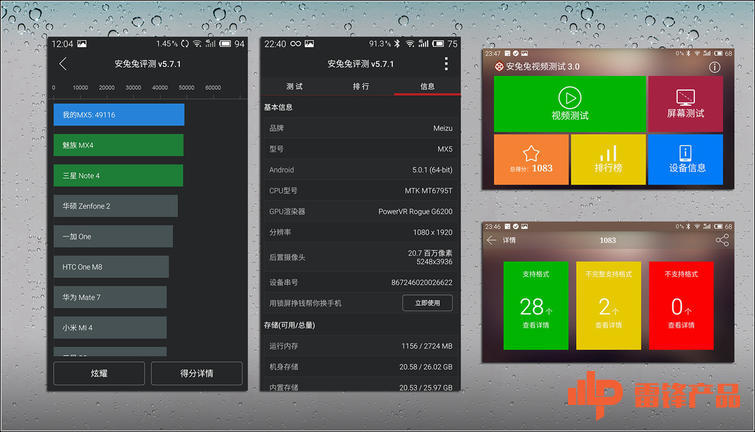Image resolution: width=755 pixels, height=432 pixels.
Task: Click the 炫耀 button
Action: [x=99, y=373]
